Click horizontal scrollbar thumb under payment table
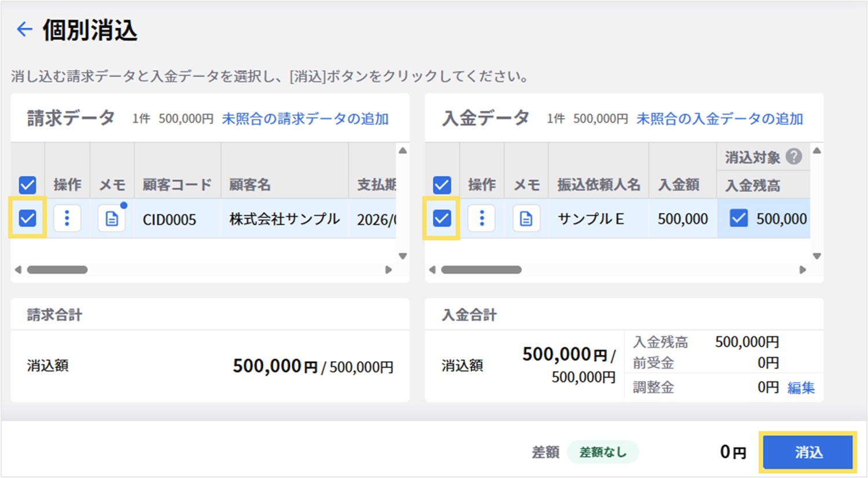Image resolution: width=868 pixels, height=478 pixels. click(481, 270)
